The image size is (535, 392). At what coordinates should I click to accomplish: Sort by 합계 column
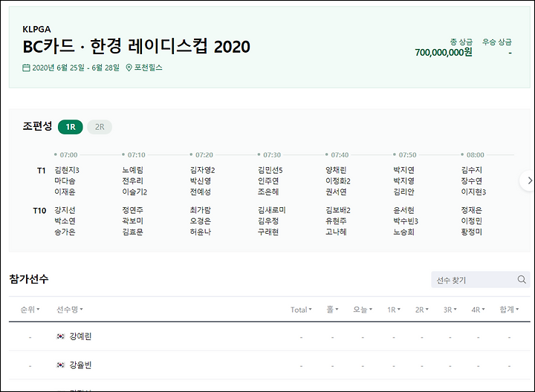(509, 310)
